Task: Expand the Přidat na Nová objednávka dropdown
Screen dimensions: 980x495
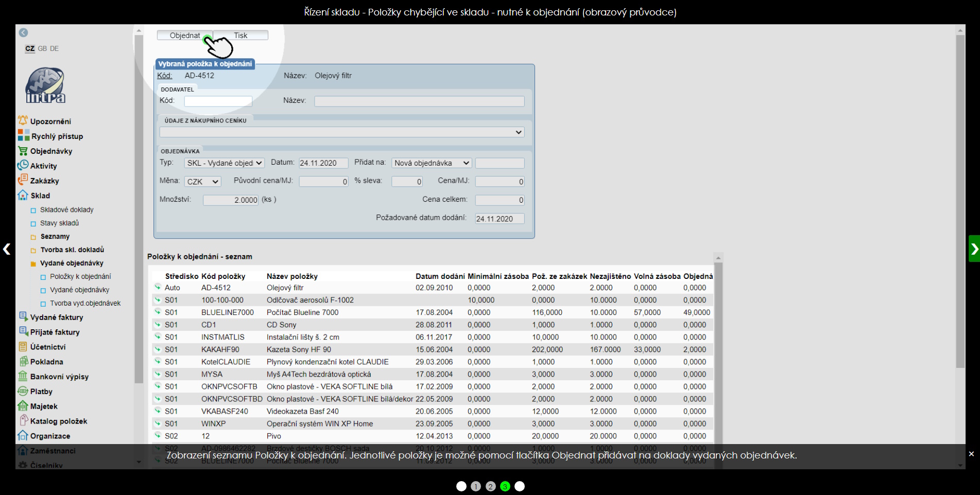Action: pyautogui.click(x=431, y=163)
